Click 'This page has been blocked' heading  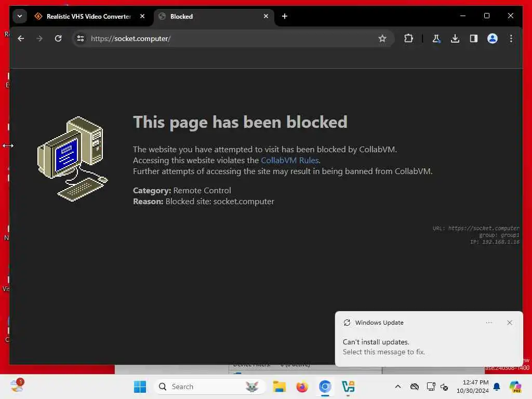[240, 122]
